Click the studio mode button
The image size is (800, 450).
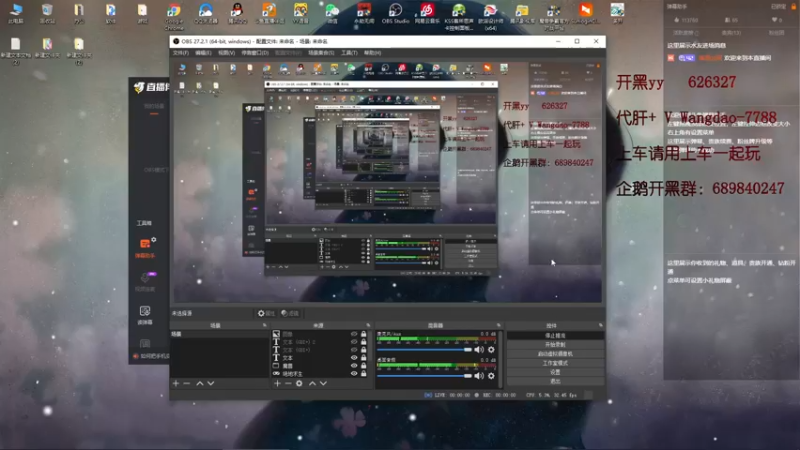(555, 363)
